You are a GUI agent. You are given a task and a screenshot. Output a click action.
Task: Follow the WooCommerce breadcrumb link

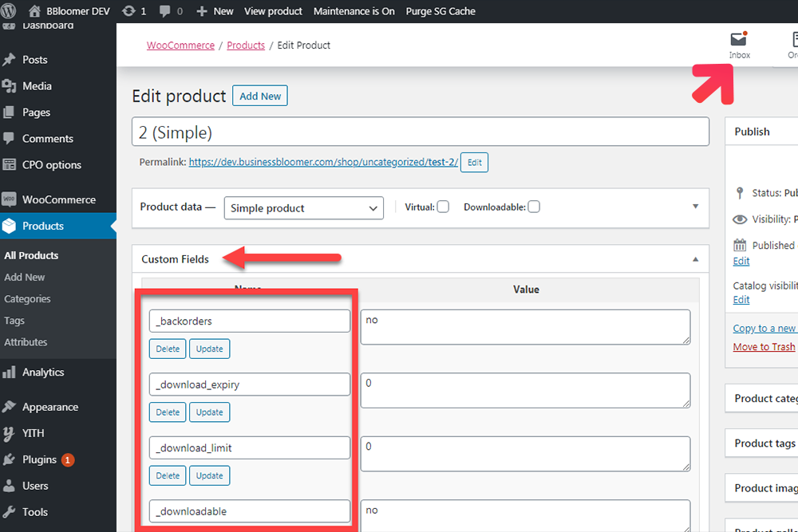(180, 45)
